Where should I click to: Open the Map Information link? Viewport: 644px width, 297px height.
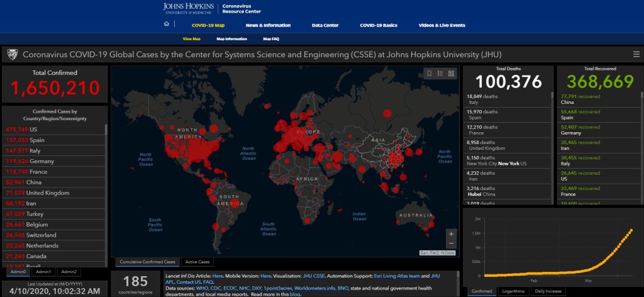[231, 39]
